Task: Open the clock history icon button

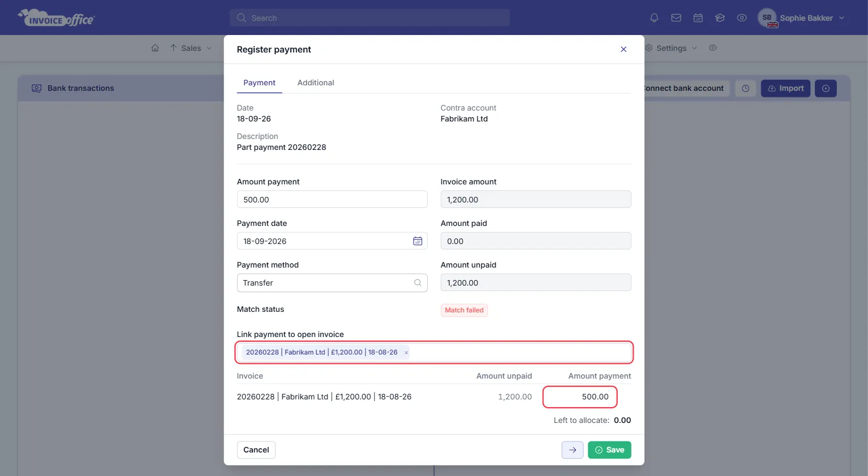Action: click(745, 88)
